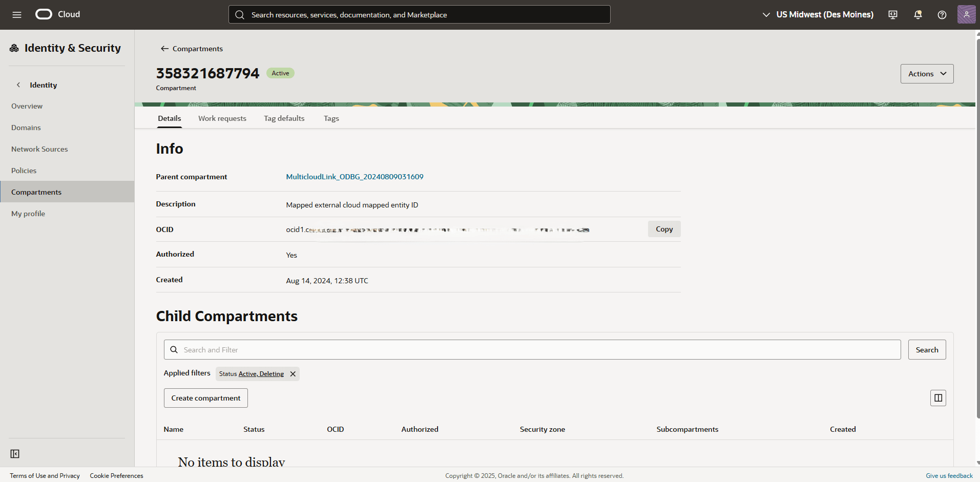Remove the Active, Deleting status filter
This screenshot has width=980, height=482.
click(293, 374)
